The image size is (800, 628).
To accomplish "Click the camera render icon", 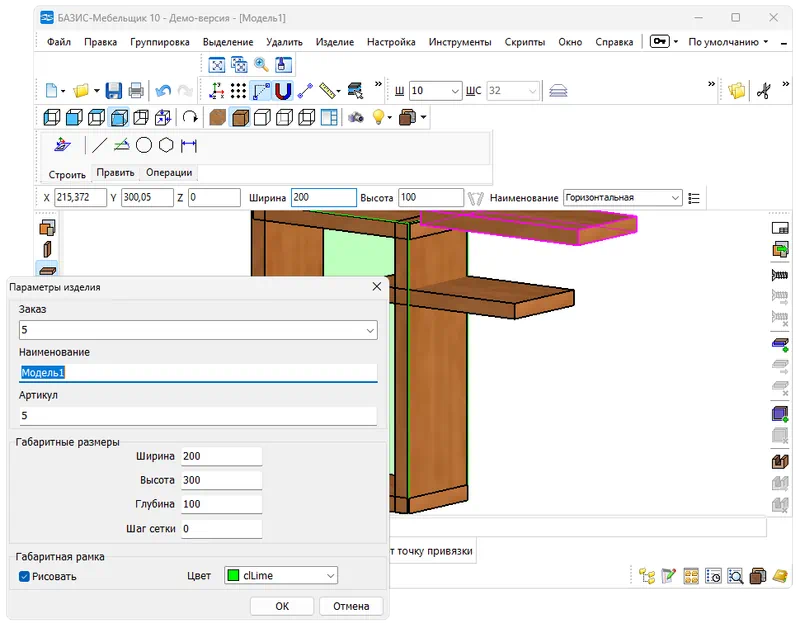I will click(x=356, y=118).
